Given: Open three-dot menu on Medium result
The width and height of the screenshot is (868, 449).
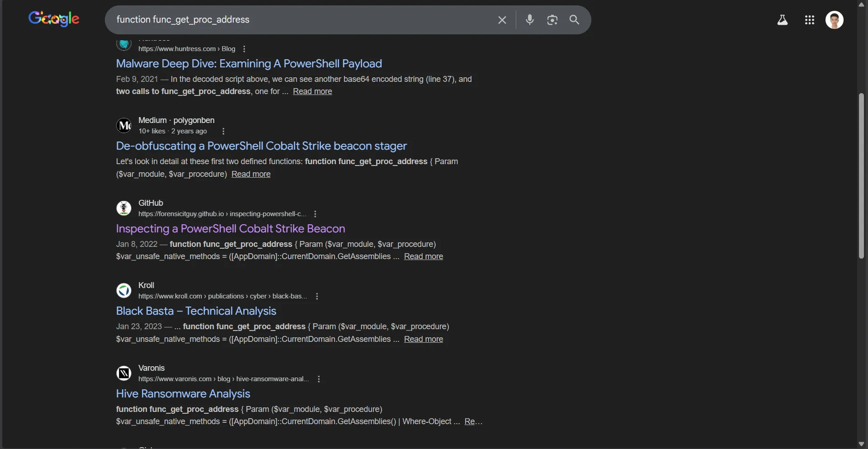Looking at the screenshot, I should [x=222, y=131].
